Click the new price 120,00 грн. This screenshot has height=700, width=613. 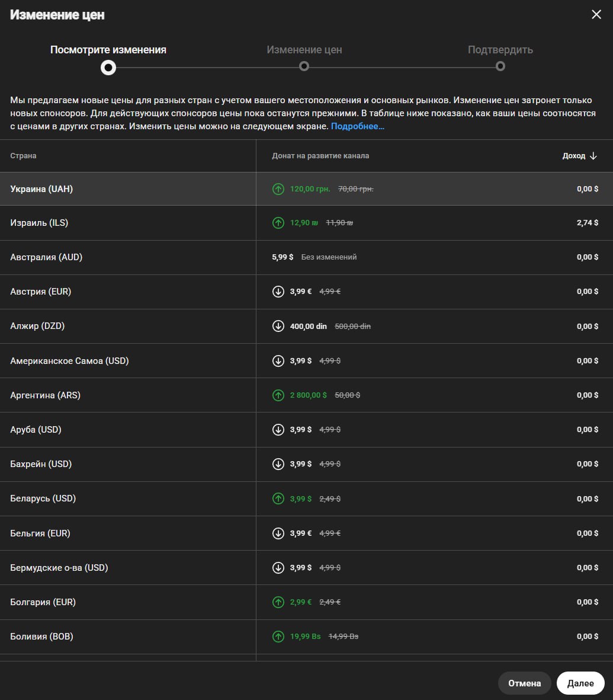pyautogui.click(x=310, y=189)
